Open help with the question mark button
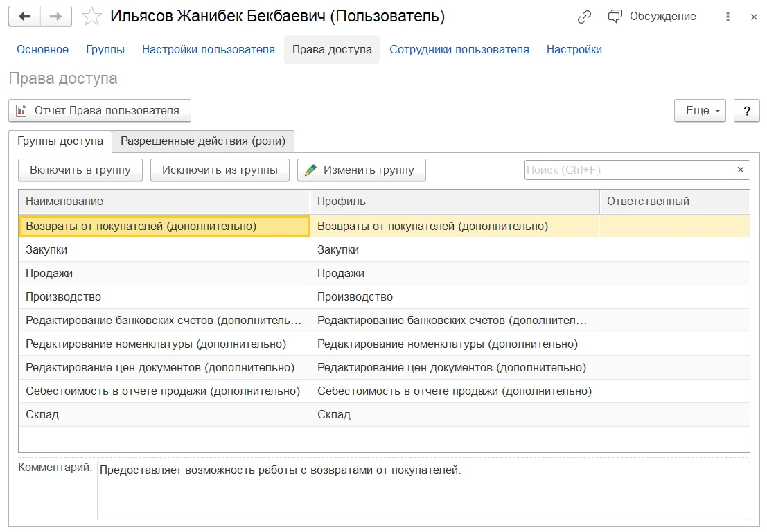This screenshot has height=532, width=767. click(746, 111)
